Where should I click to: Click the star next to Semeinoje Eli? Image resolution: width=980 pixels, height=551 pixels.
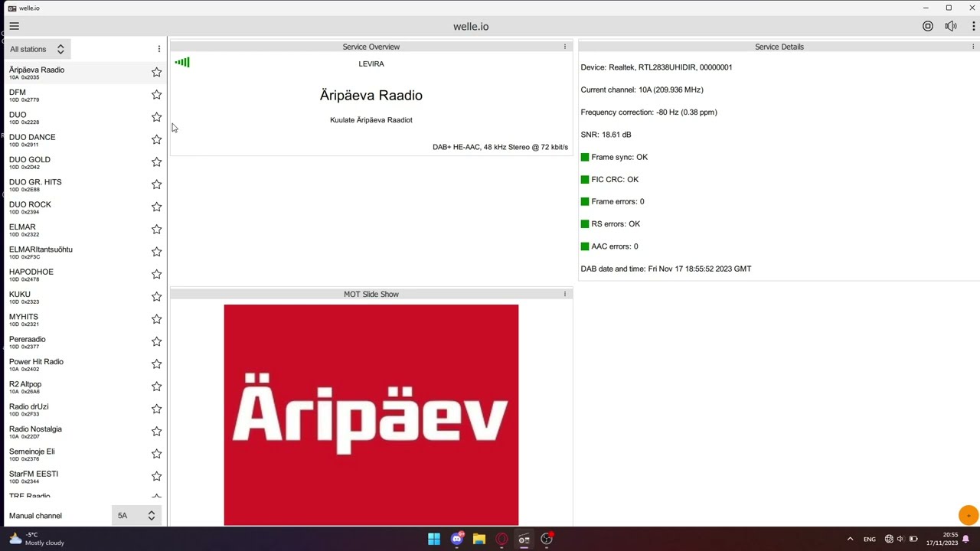(x=156, y=454)
